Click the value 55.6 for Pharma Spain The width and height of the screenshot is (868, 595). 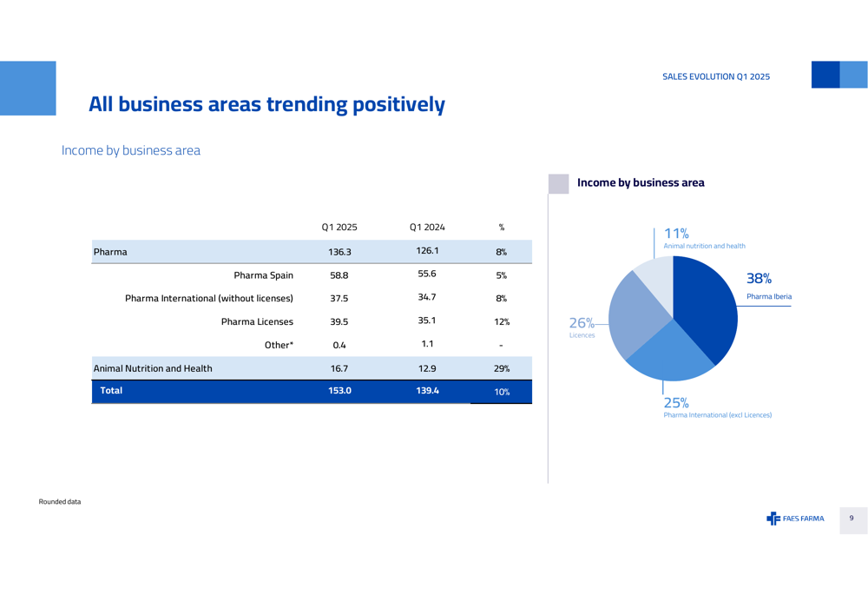(427, 274)
